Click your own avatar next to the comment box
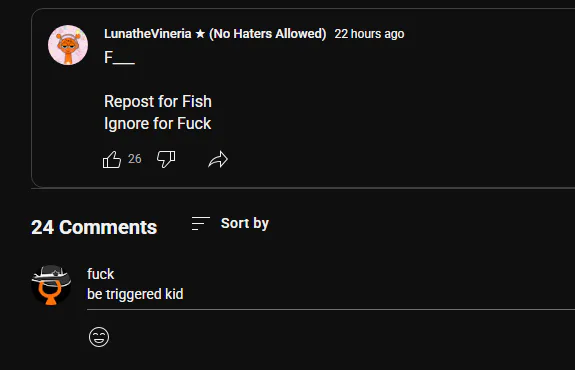Viewport: 575px width, 370px height. 51,285
